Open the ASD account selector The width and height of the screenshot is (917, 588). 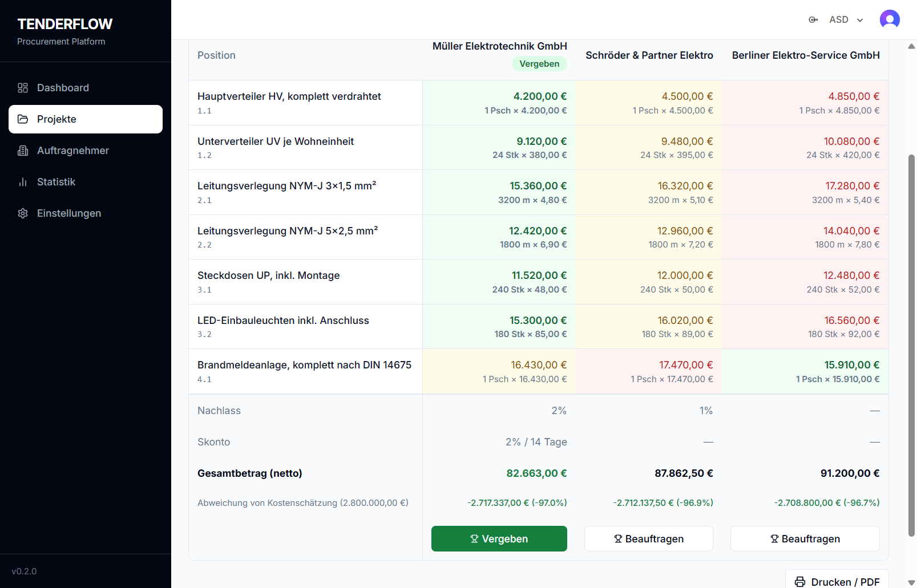[x=839, y=20]
